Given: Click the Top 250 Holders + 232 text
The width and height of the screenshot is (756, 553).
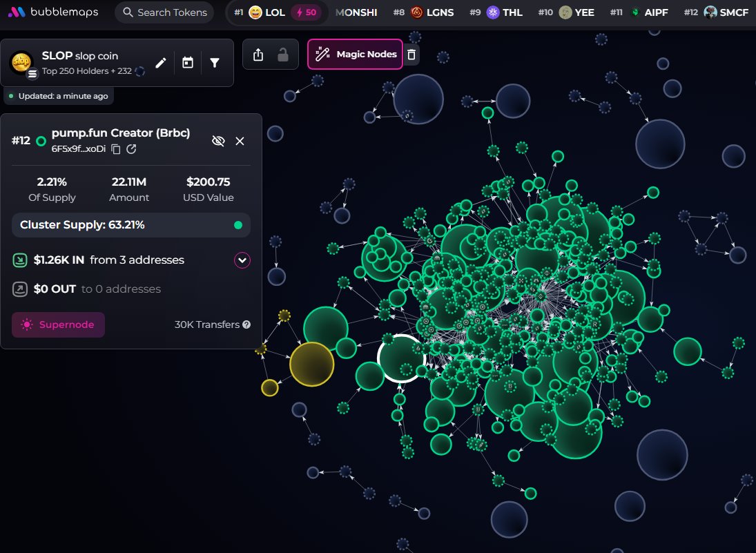Looking at the screenshot, I should click(87, 71).
